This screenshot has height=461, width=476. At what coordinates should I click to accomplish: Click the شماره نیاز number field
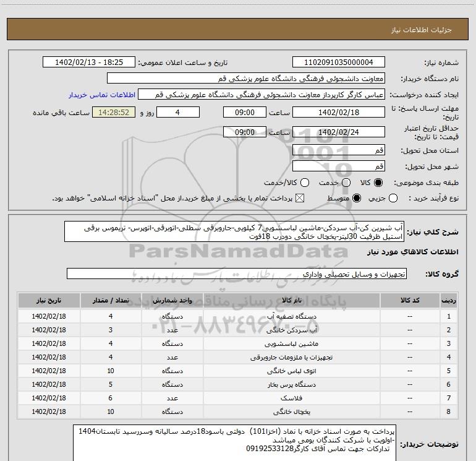click(x=339, y=62)
